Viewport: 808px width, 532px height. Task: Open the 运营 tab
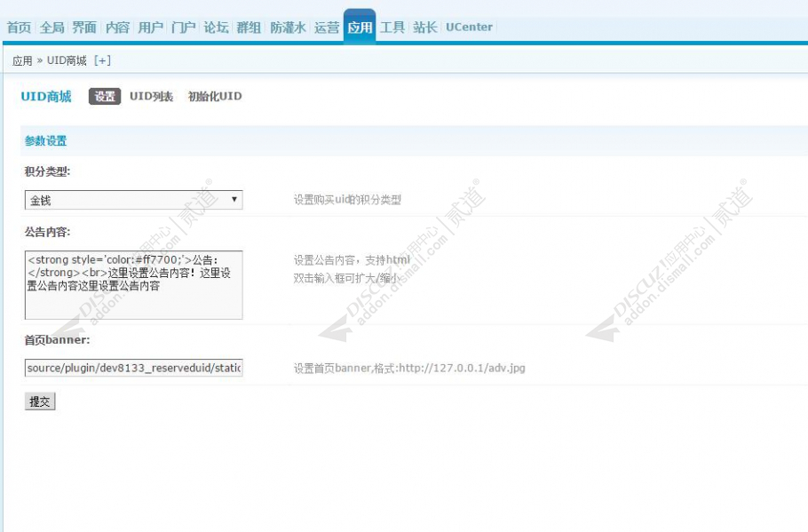pos(327,28)
